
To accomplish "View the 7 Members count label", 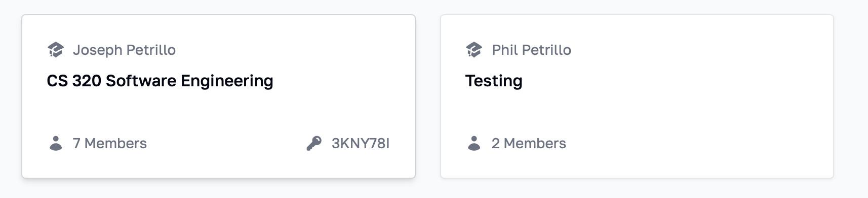I will 110,143.
